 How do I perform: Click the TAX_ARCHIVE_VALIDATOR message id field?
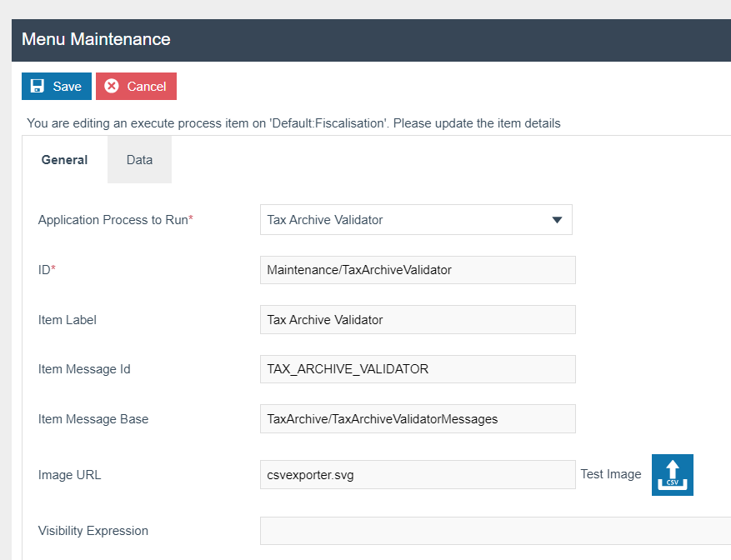pos(418,369)
